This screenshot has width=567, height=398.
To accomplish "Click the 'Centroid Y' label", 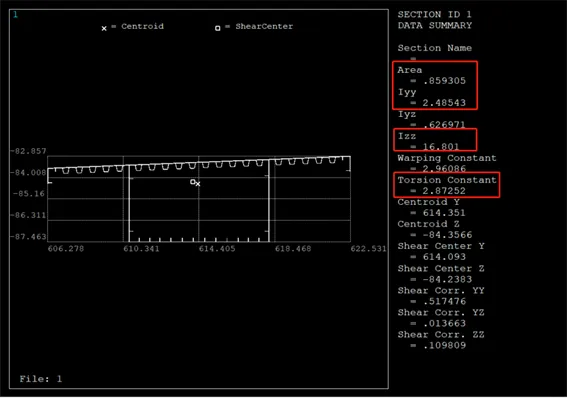I will (429, 202).
